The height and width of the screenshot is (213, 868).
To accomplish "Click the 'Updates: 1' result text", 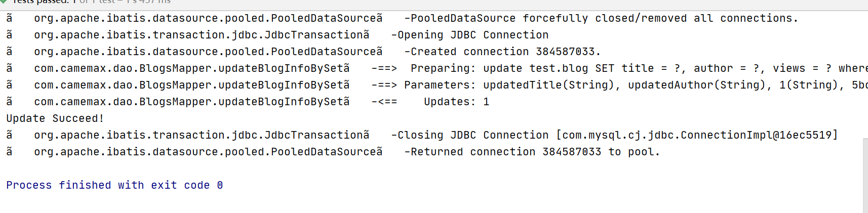I will 457,102.
